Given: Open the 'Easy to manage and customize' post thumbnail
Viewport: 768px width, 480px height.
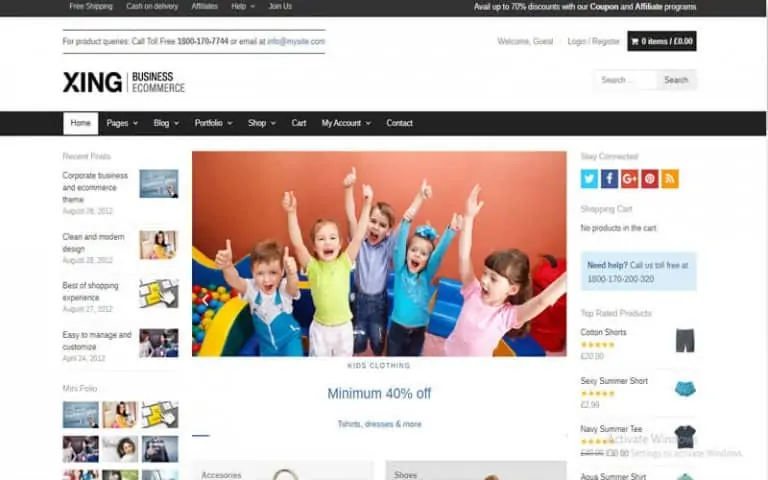Looking at the screenshot, I should pyautogui.click(x=159, y=343).
